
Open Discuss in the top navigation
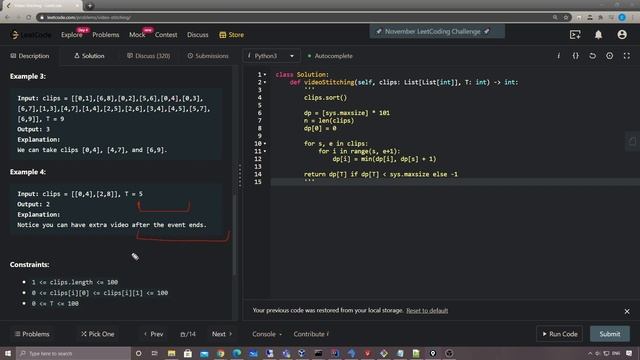(x=198, y=35)
